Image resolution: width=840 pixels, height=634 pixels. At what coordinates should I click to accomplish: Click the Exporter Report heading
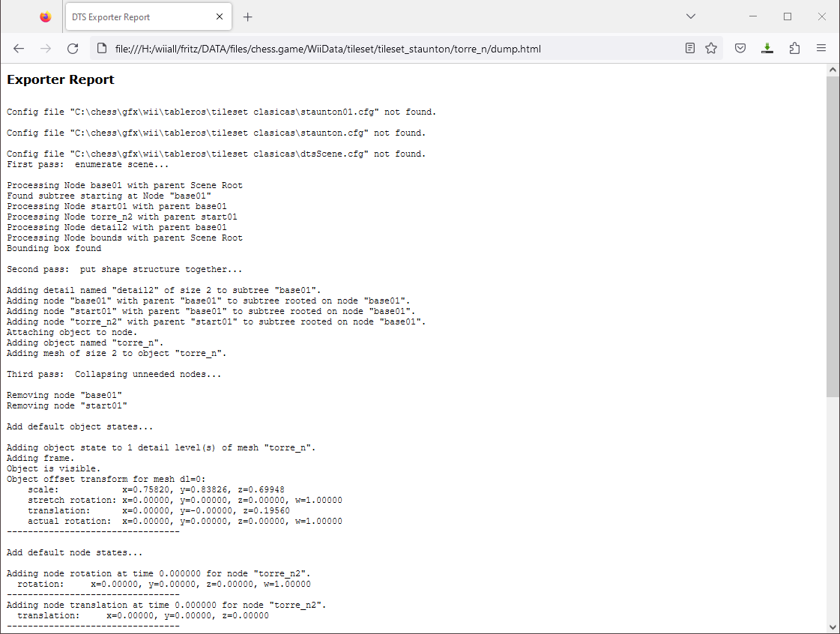(61, 79)
